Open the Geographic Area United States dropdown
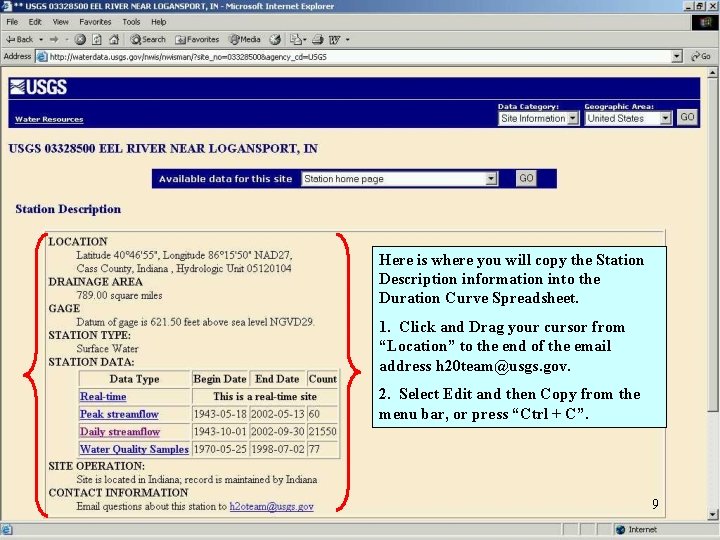The image size is (720, 540). (x=628, y=118)
